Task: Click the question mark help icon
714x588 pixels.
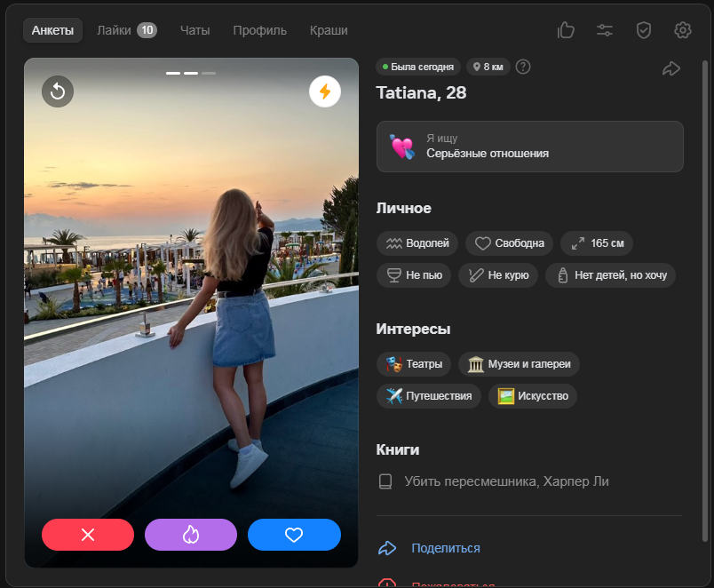Action: coord(523,67)
